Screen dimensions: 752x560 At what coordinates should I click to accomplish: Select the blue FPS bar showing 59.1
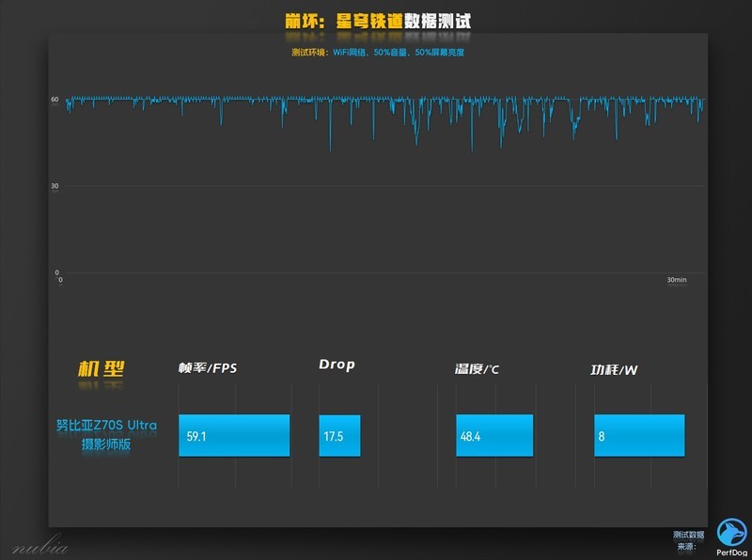coord(235,435)
